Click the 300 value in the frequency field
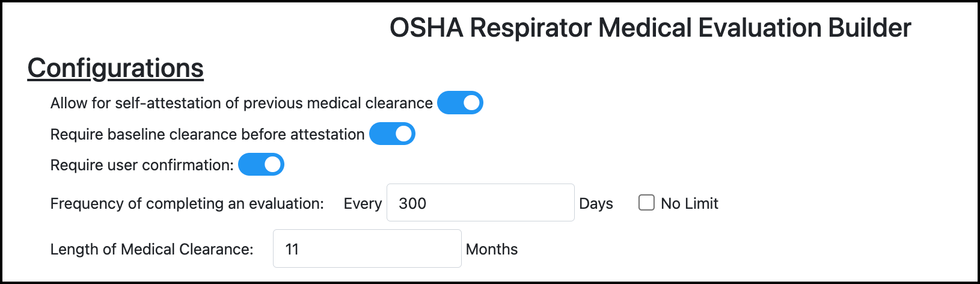 (412, 203)
